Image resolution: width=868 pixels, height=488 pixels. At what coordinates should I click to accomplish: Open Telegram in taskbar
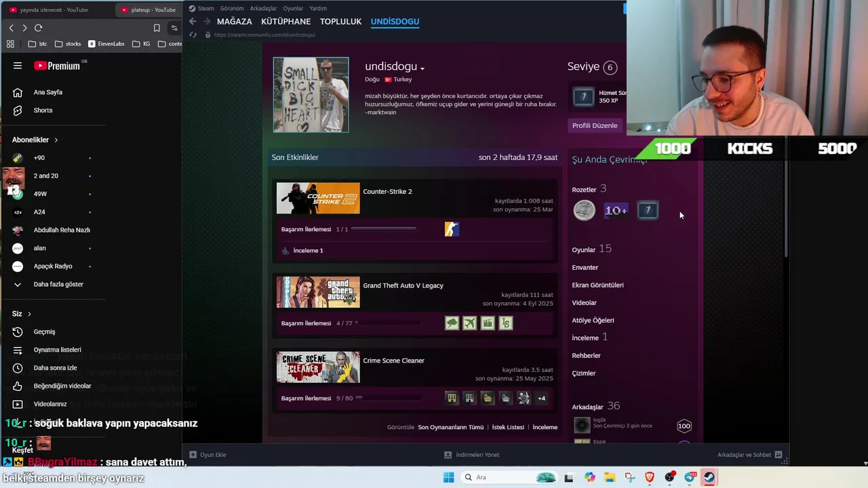point(690,477)
